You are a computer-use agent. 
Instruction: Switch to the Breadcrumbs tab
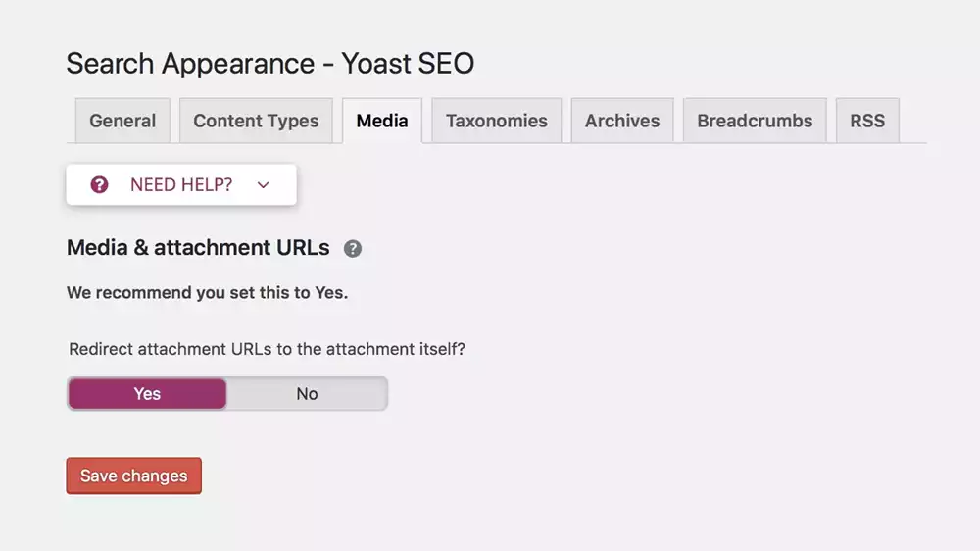point(755,122)
